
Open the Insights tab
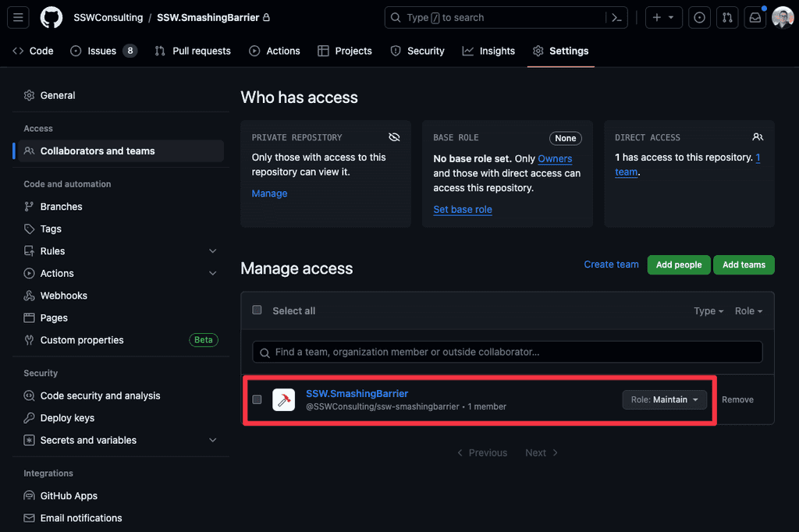(x=496, y=51)
